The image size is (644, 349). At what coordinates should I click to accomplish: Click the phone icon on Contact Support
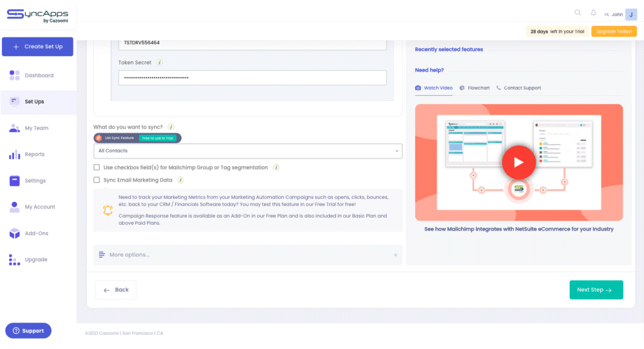(x=498, y=88)
